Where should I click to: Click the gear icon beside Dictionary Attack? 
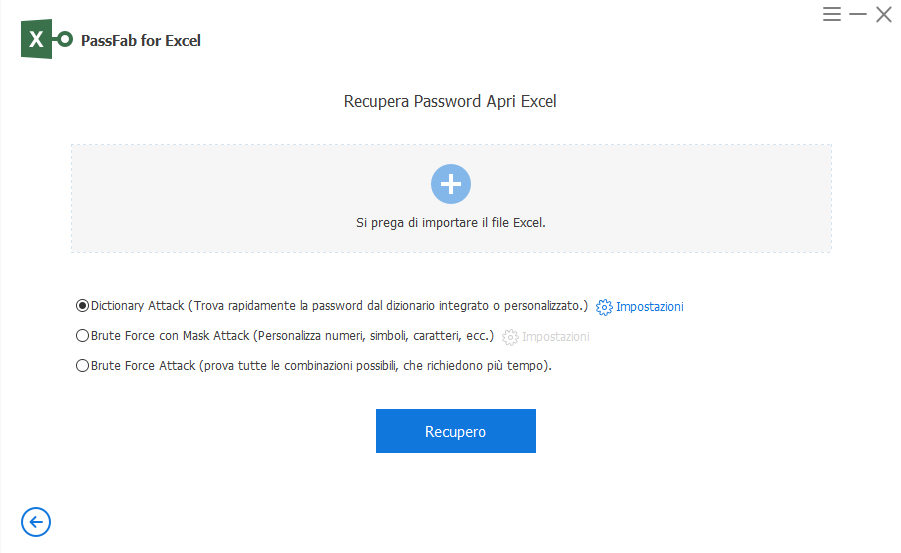click(604, 307)
